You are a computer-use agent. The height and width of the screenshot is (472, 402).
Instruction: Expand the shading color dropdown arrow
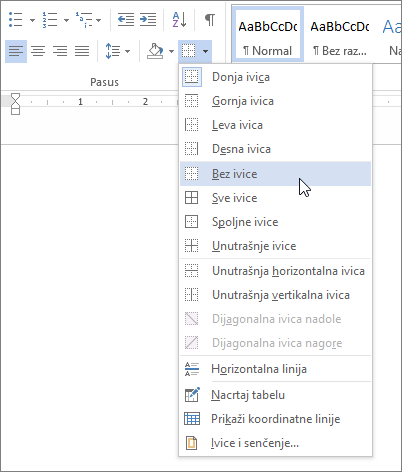pyautogui.click(x=171, y=51)
